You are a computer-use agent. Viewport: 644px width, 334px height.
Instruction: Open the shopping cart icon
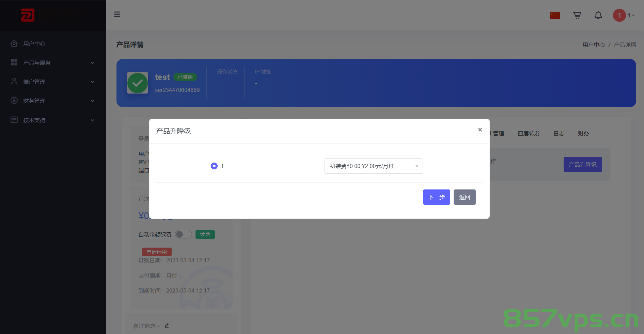pyautogui.click(x=577, y=15)
